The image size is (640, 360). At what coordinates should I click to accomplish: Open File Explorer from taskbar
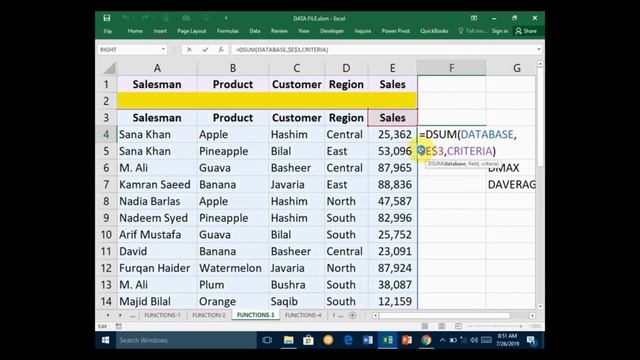[289, 340]
